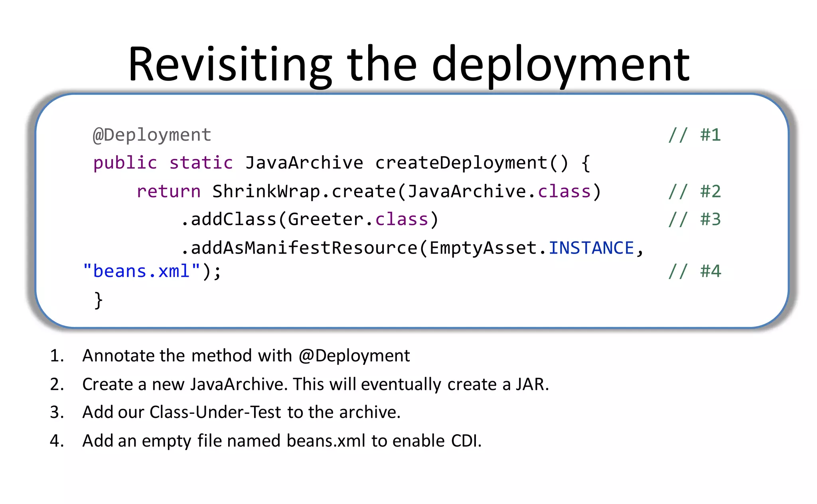
Task: Click list item about empty beans.xml enabling CDI
Action: tap(282, 441)
